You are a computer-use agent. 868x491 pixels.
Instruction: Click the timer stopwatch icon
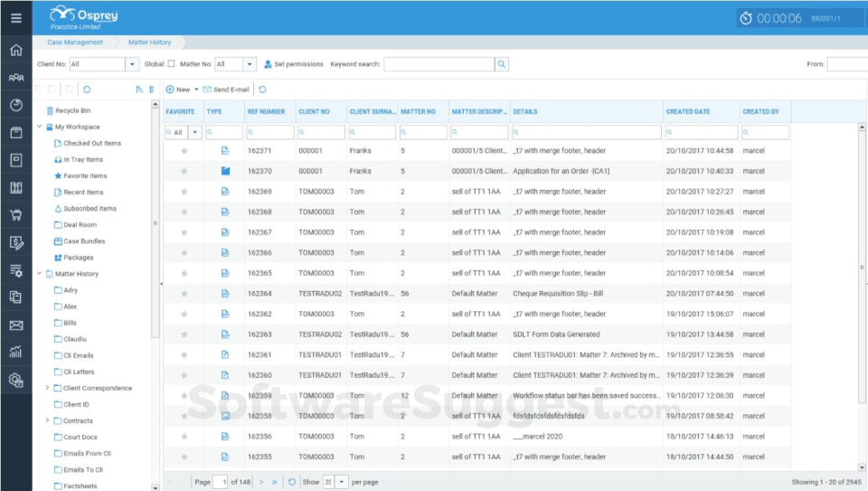pos(746,18)
